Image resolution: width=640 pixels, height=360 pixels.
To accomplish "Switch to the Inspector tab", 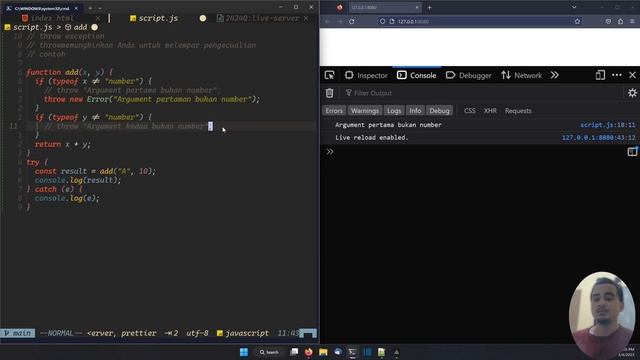I will tap(366, 76).
